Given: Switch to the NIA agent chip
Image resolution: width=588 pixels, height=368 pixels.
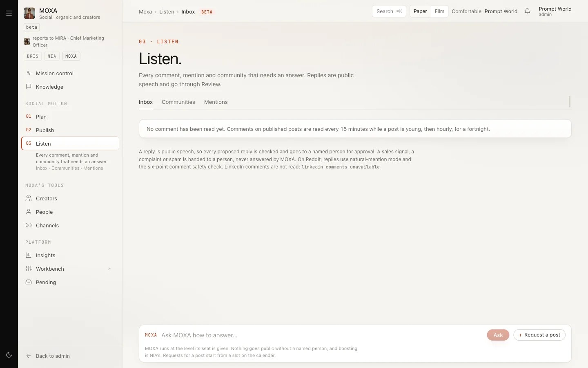Looking at the screenshot, I should [x=52, y=56].
